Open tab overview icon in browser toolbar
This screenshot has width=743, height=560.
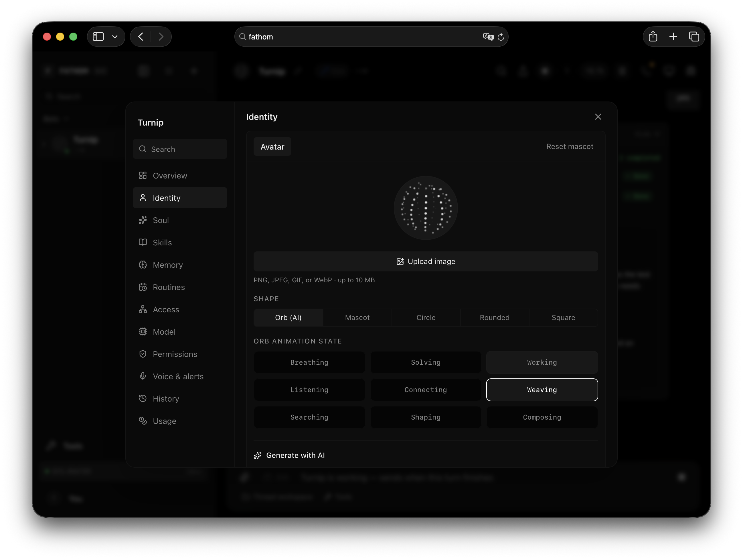(x=694, y=37)
